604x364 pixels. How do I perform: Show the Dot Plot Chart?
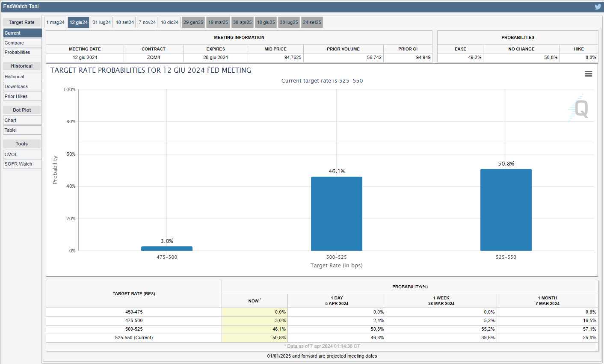(22, 120)
